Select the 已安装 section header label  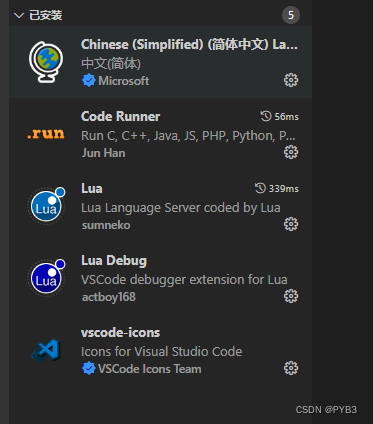tap(46, 15)
